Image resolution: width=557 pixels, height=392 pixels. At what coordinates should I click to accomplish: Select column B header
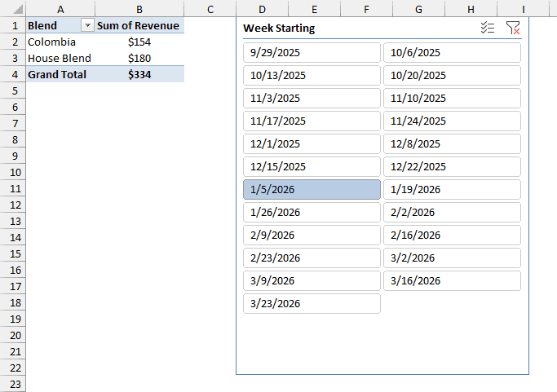(x=139, y=8)
